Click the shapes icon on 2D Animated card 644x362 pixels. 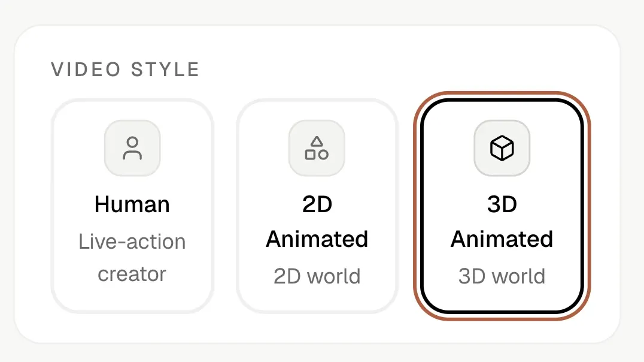click(317, 148)
